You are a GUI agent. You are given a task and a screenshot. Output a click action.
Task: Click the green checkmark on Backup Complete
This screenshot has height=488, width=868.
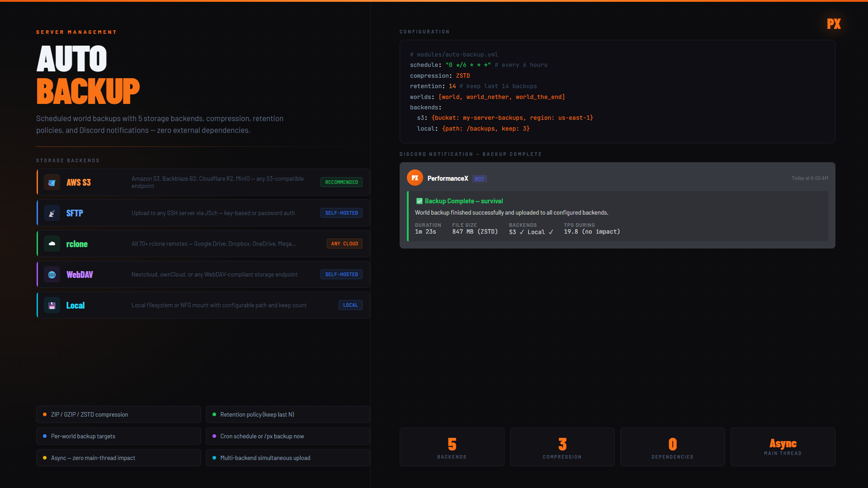click(419, 201)
